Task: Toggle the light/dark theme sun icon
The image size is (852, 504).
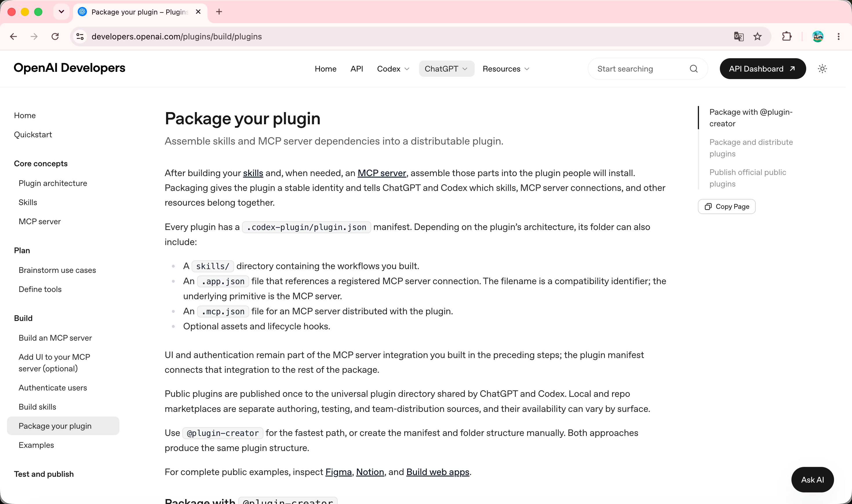Action: (x=822, y=69)
